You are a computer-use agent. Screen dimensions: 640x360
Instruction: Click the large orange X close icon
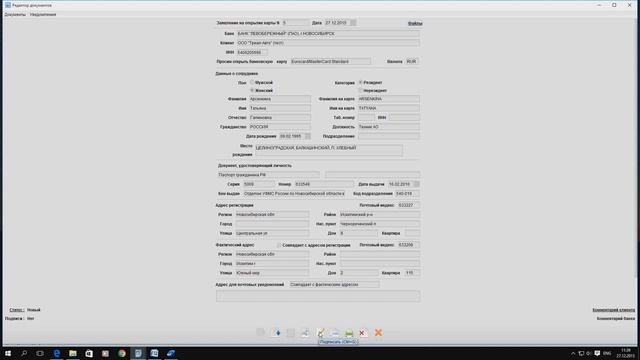tap(378, 333)
